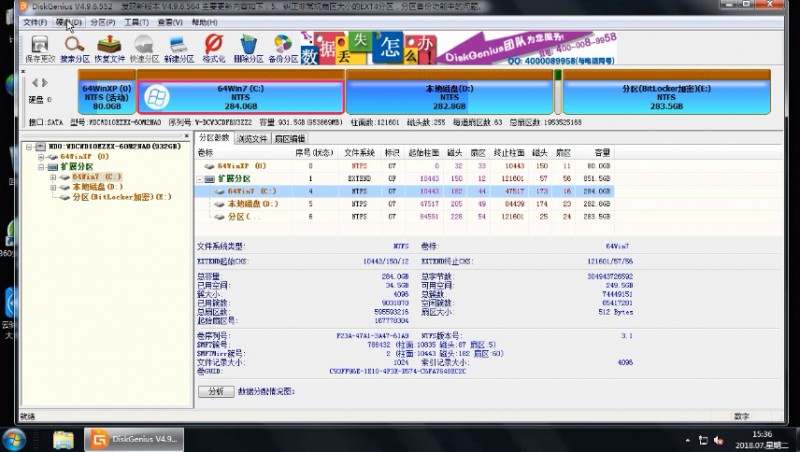Select 64Win7 (C:) in the left tree

pos(97,177)
